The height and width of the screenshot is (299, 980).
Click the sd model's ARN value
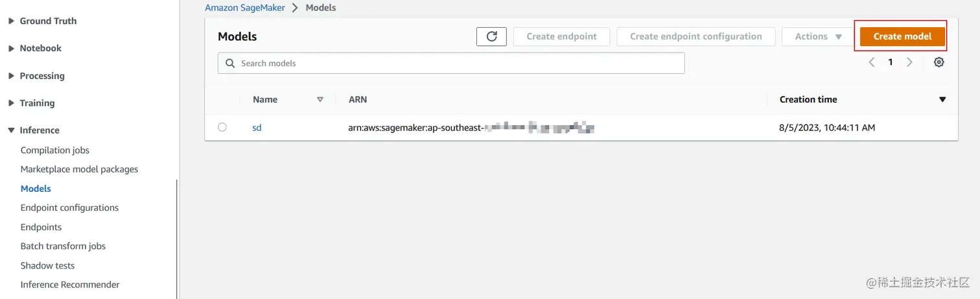click(x=471, y=128)
